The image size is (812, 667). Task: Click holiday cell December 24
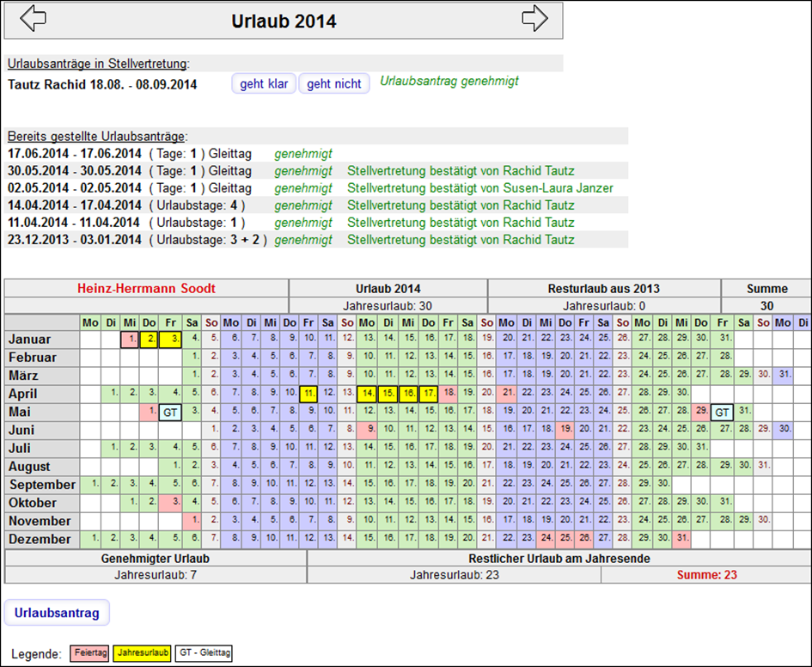[546, 540]
